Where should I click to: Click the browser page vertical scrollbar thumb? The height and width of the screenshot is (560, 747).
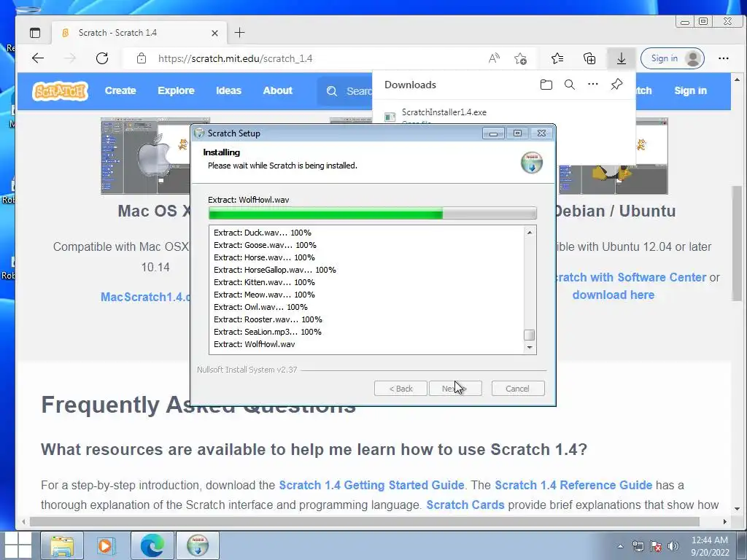pyautogui.click(x=737, y=243)
